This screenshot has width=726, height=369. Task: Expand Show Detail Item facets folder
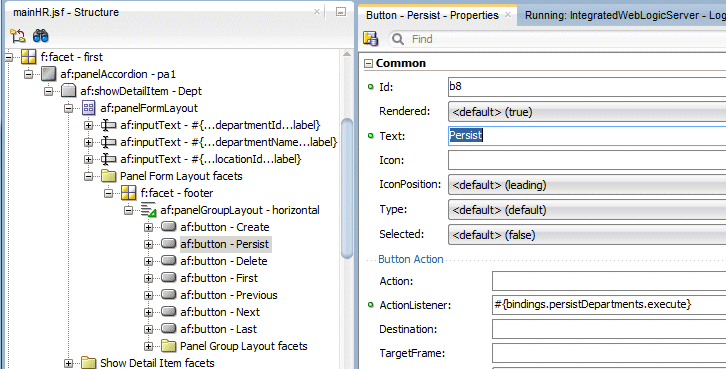click(69, 363)
